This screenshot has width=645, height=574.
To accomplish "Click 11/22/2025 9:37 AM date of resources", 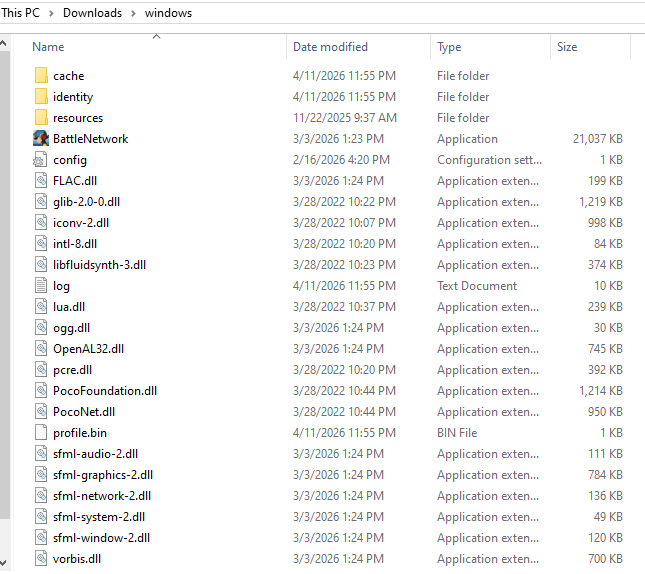I will (345, 118).
